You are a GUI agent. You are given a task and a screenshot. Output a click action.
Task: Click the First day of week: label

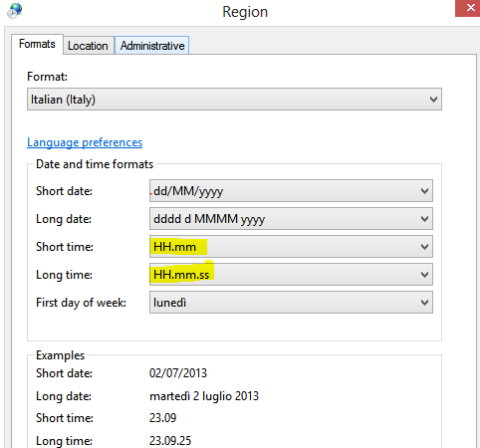click(x=81, y=303)
